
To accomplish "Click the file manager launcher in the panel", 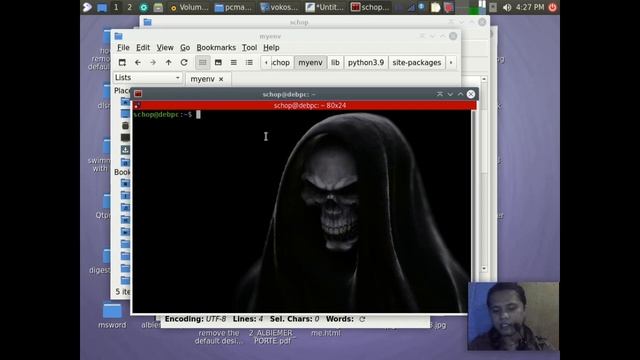I will pyautogui.click(x=158, y=7).
